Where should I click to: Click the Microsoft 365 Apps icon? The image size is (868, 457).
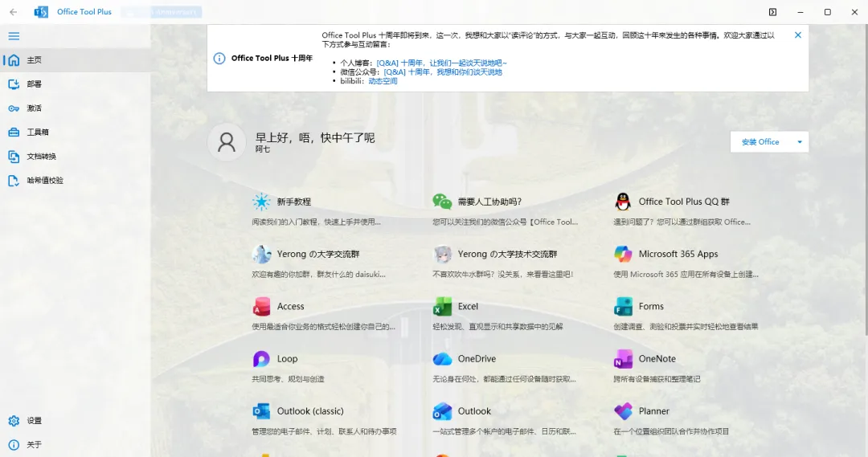(x=623, y=254)
